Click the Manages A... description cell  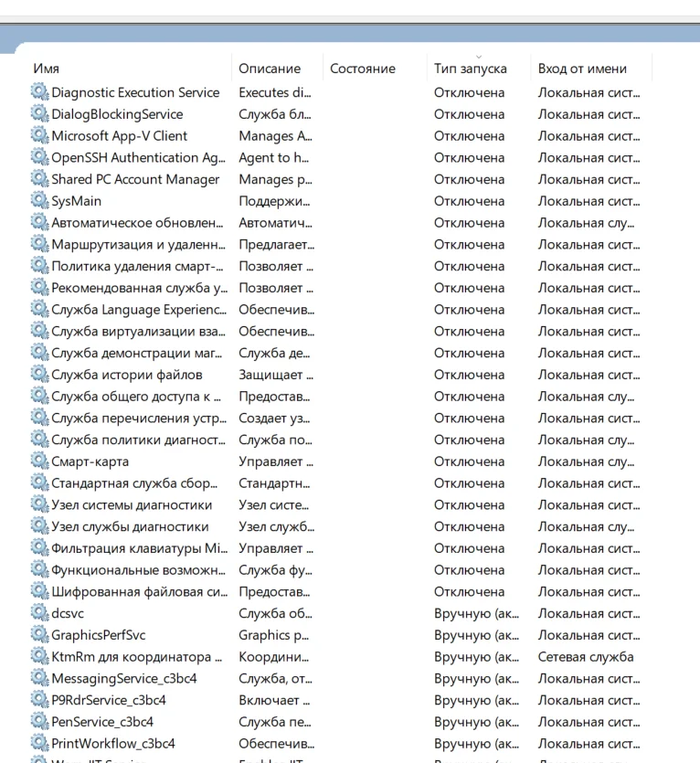[275, 136]
